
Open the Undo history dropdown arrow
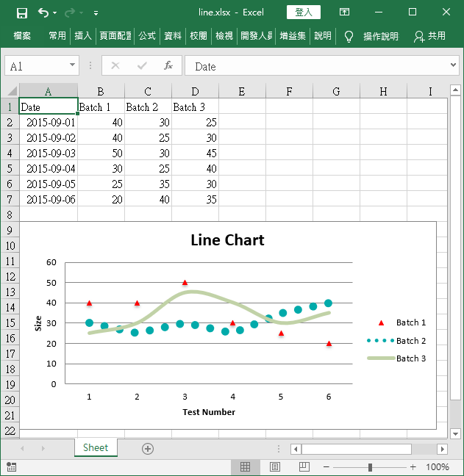[x=55, y=12]
